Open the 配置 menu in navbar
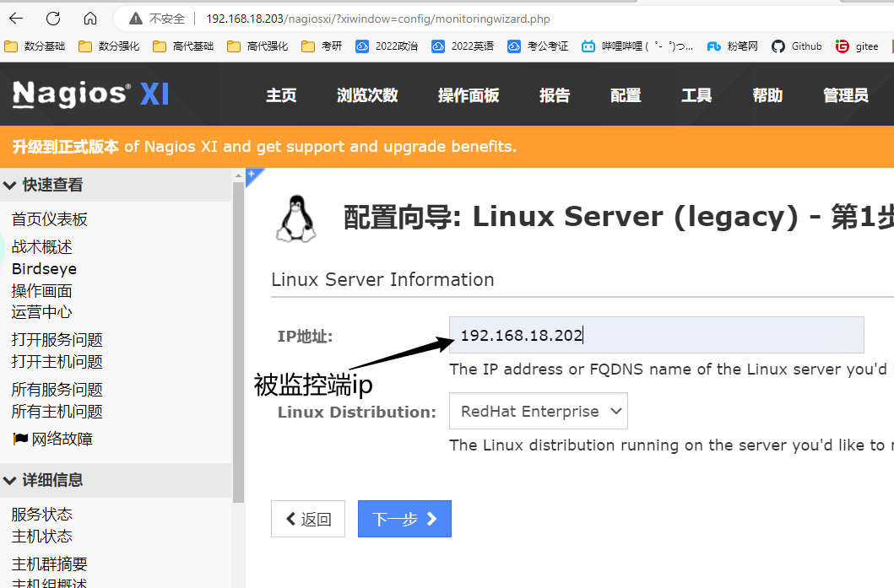The width and height of the screenshot is (894, 588). point(626,95)
